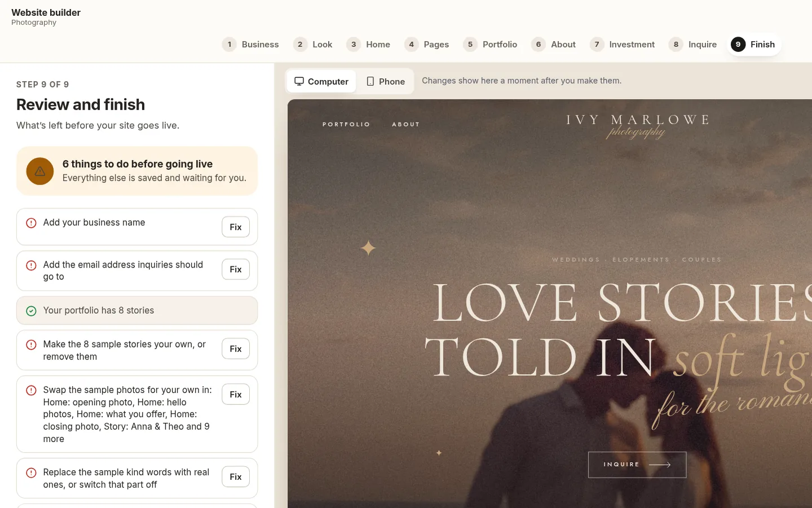Jump to step 6 About
This screenshot has height=508, width=812.
[554, 45]
